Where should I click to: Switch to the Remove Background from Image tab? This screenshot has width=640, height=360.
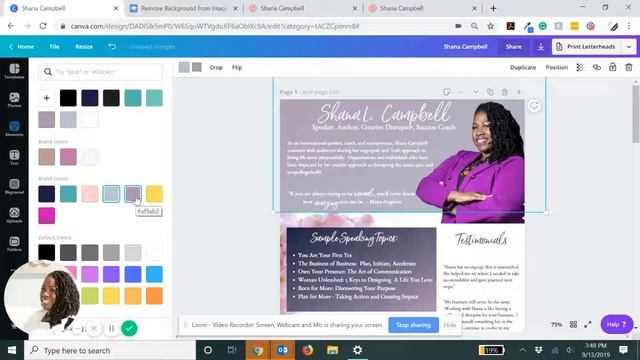[184, 8]
